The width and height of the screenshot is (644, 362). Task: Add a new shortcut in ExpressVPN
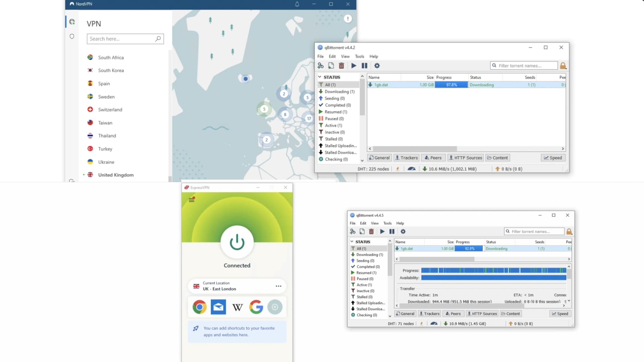[x=275, y=307]
